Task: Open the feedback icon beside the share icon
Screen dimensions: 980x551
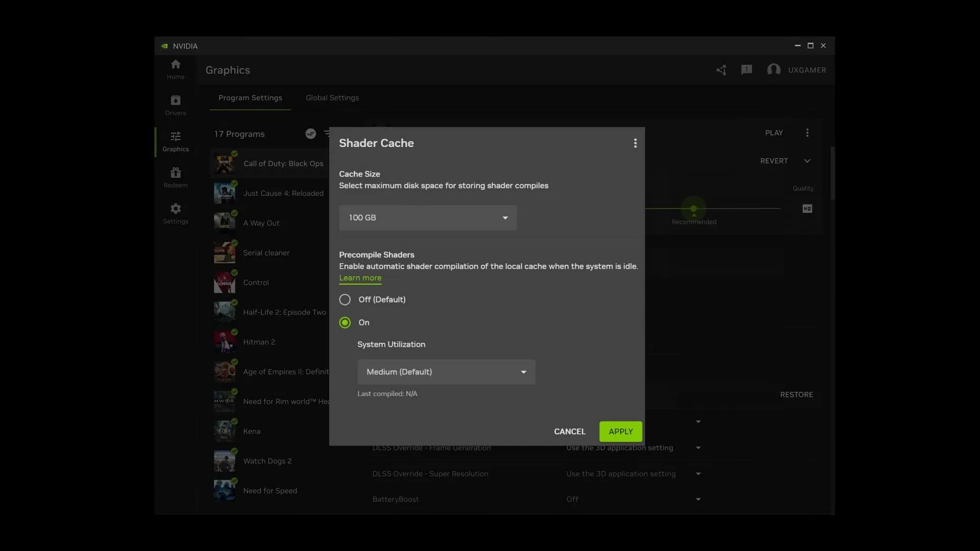Action: (x=746, y=70)
